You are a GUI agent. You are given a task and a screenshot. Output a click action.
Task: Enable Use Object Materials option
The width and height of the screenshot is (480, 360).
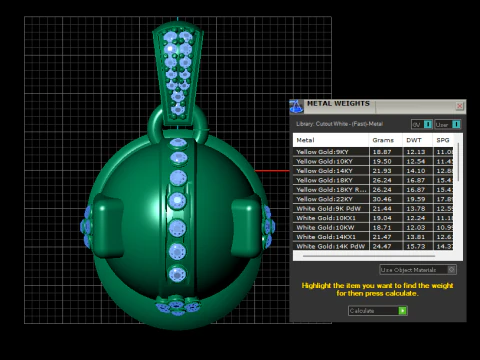pyautogui.click(x=418, y=270)
